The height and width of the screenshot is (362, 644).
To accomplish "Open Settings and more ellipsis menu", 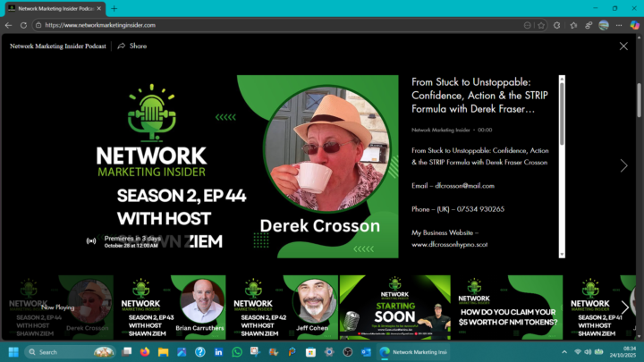I will pos(619,25).
